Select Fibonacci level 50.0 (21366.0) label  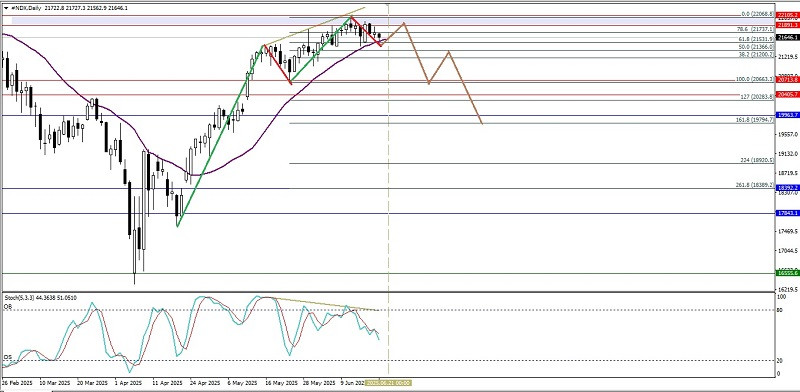pyautogui.click(x=756, y=46)
